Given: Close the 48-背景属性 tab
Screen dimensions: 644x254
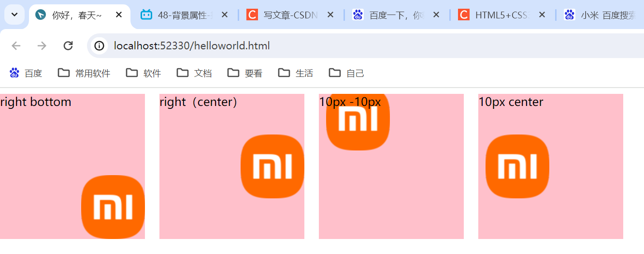Looking at the screenshot, I should tap(224, 15).
